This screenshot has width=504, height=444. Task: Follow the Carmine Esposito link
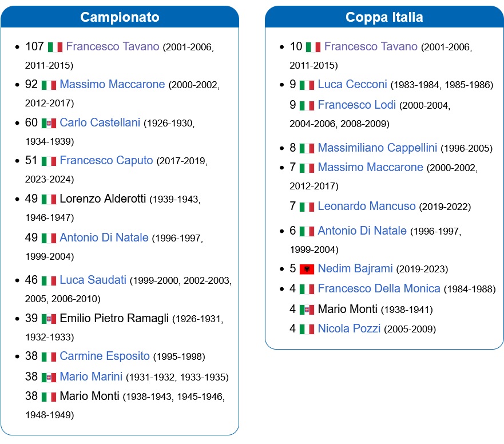pos(105,356)
